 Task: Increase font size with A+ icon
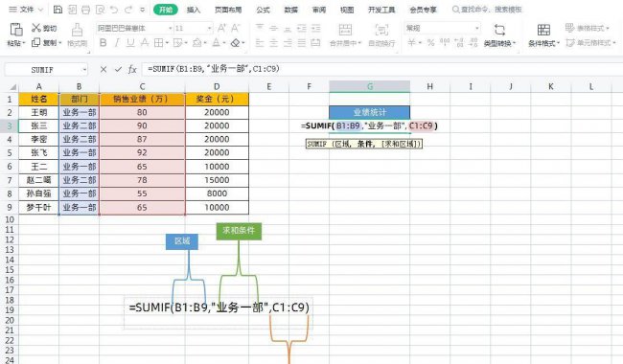(x=221, y=28)
